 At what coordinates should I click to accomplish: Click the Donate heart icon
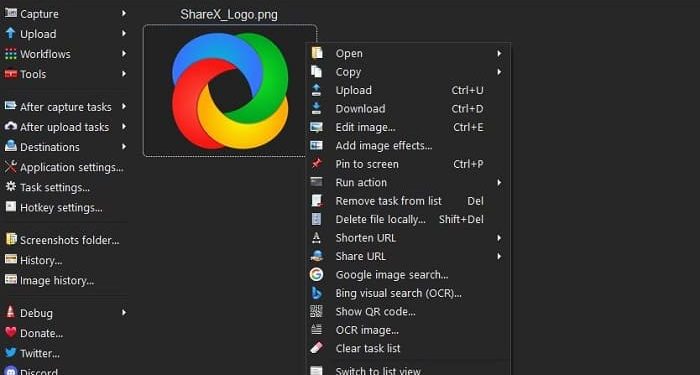(11, 333)
